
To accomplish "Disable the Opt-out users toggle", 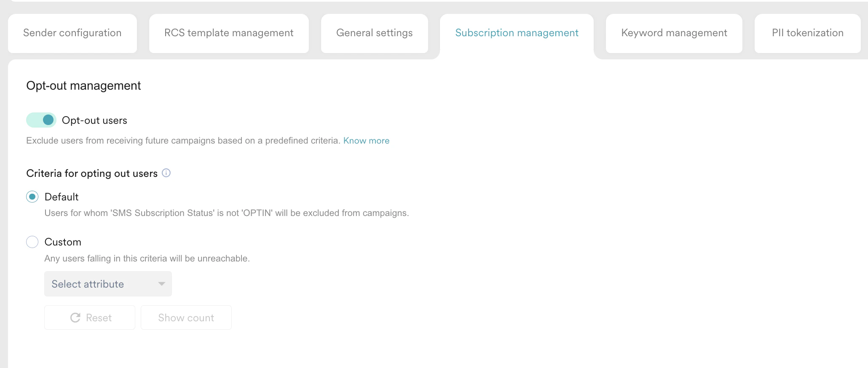I will pos(40,120).
